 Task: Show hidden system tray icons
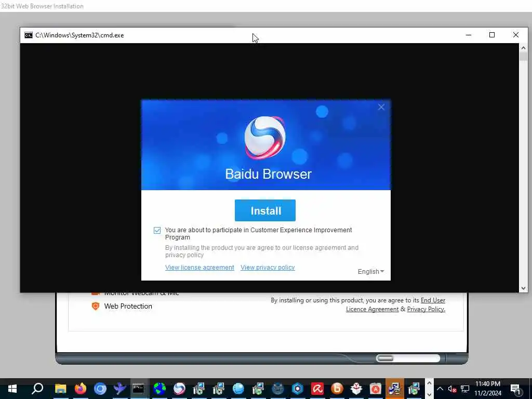440,389
